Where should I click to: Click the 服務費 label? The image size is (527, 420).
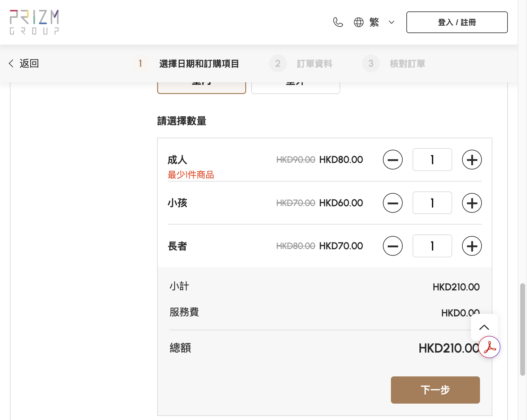[x=184, y=312]
